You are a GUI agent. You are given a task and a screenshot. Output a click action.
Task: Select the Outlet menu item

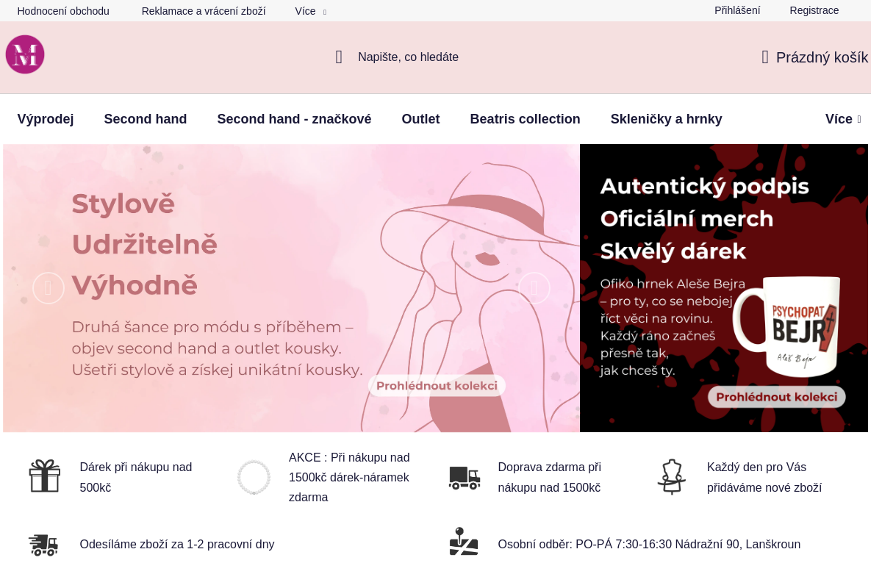coord(420,118)
